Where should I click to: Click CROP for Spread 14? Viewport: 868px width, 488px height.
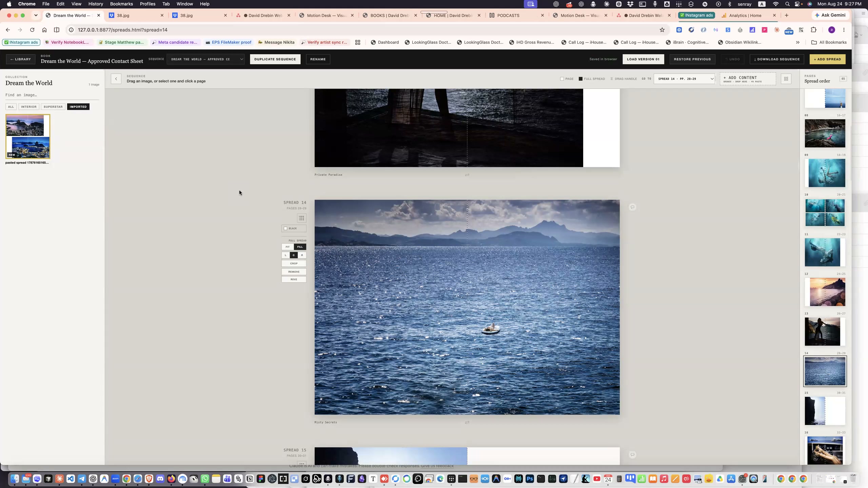coord(294,263)
